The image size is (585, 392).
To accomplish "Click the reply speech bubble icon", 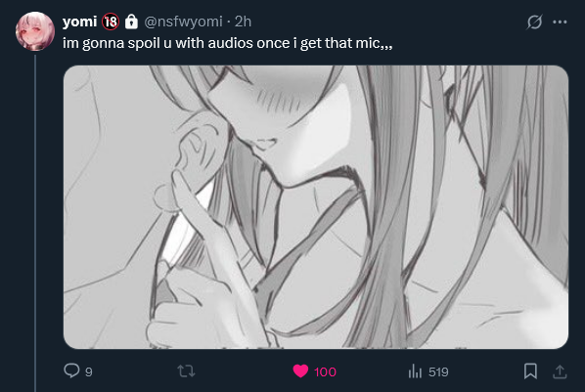I will [x=71, y=370].
